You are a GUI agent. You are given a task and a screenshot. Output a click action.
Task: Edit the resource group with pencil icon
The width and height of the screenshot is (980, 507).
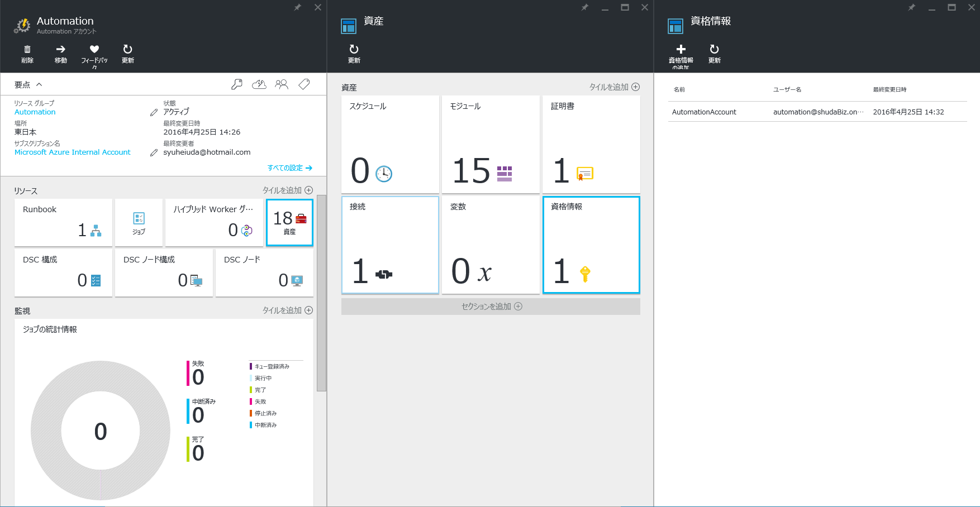[154, 112]
